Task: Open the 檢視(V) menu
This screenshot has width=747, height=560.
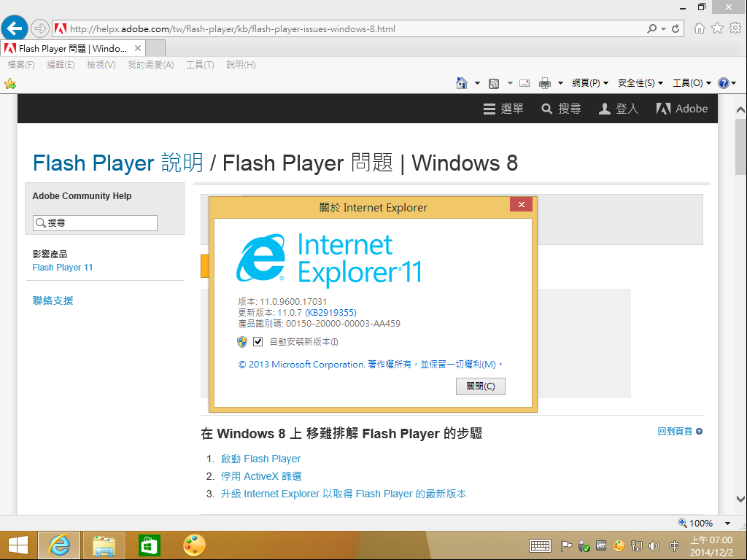Action: (101, 65)
